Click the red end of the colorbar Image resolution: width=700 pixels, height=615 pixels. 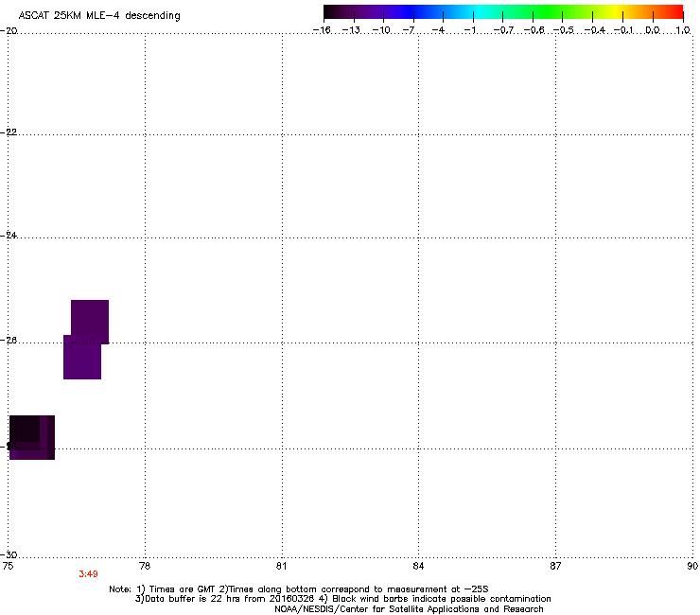674,12
